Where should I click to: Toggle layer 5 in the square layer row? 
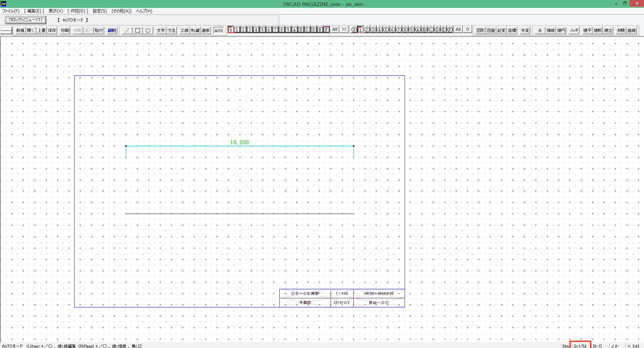click(x=262, y=30)
